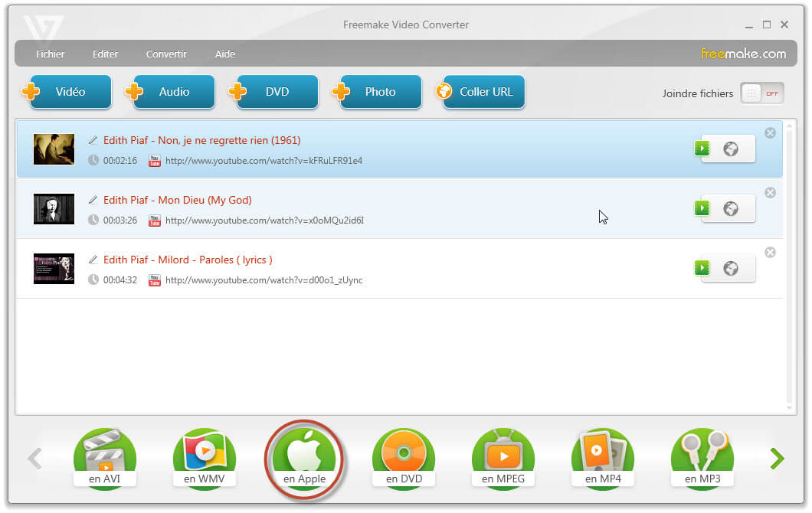
Task: Click the globe icon for Non, je ne regrette rien
Action: click(731, 149)
